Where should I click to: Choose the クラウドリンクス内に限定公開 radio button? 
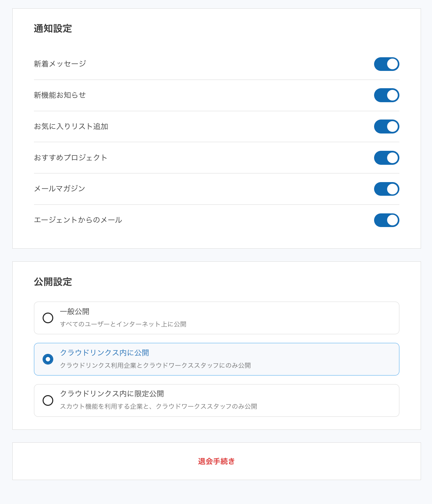pos(48,400)
